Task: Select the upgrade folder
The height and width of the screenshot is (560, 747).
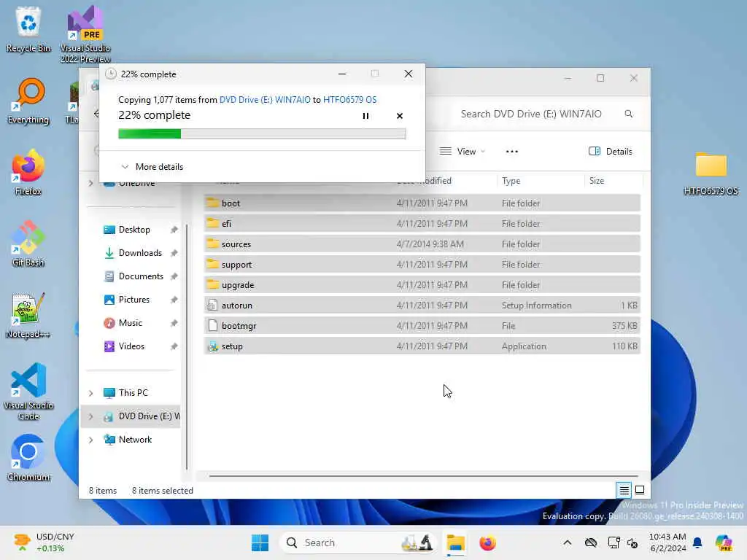Action: pyautogui.click(x=422, y=285)
